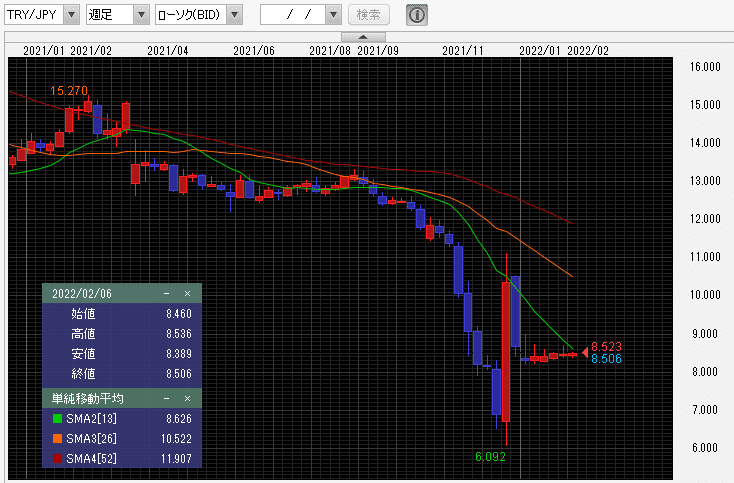This screenshot has height=483, width=734.
Task: Click the dark red SMA4[52] color swatch
Action: 57,459
